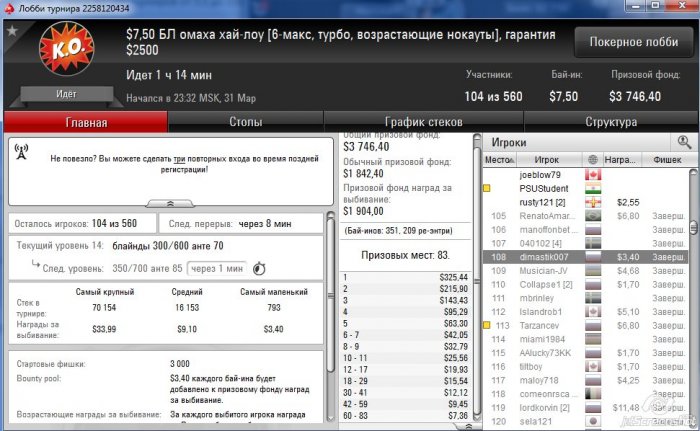The width and height of the screenshot is (700, 431).
Task: Select player Tarzancev
Action: coord(585,326)
